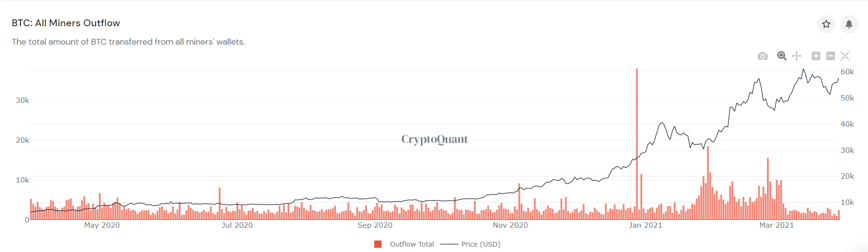The image size is (868, 252).
Task: Zoom in using the plus icon
Action: click(x=816, y=56)
